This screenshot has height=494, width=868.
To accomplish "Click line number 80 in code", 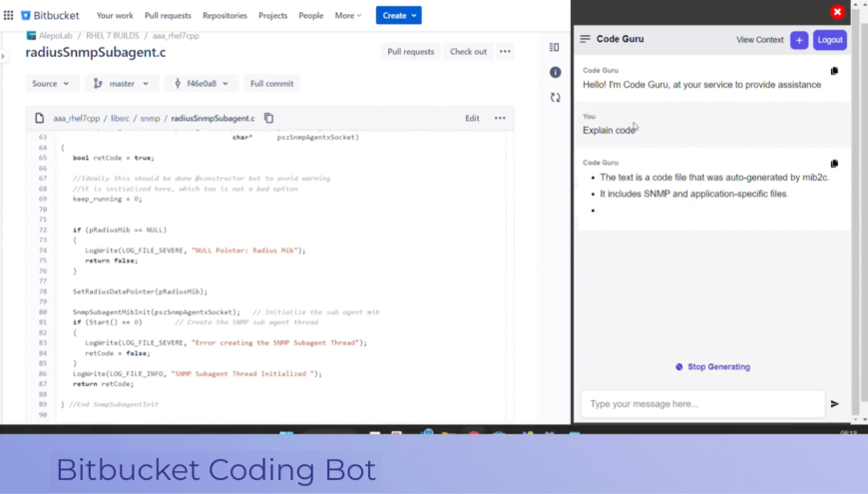I will [x=43, y=311].
